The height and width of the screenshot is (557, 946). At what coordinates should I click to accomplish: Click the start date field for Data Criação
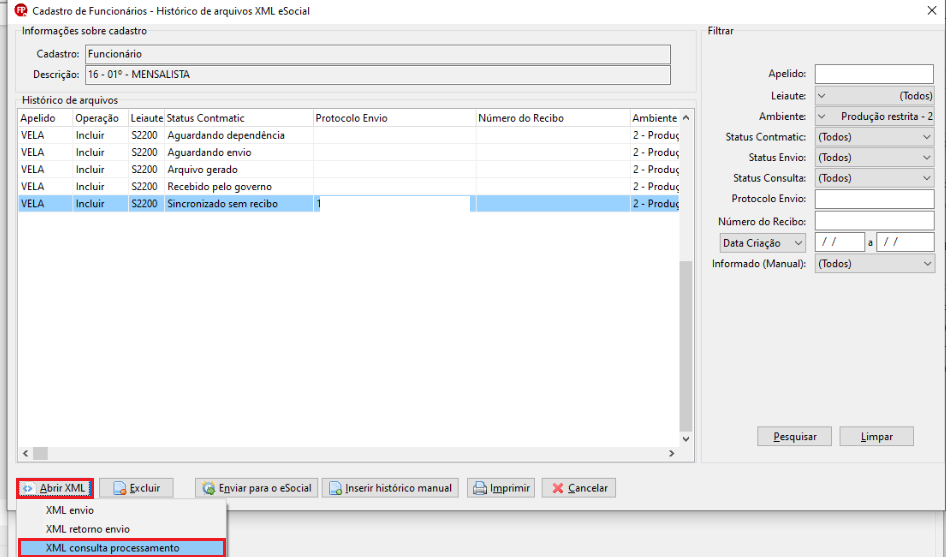tap(840, 243)
